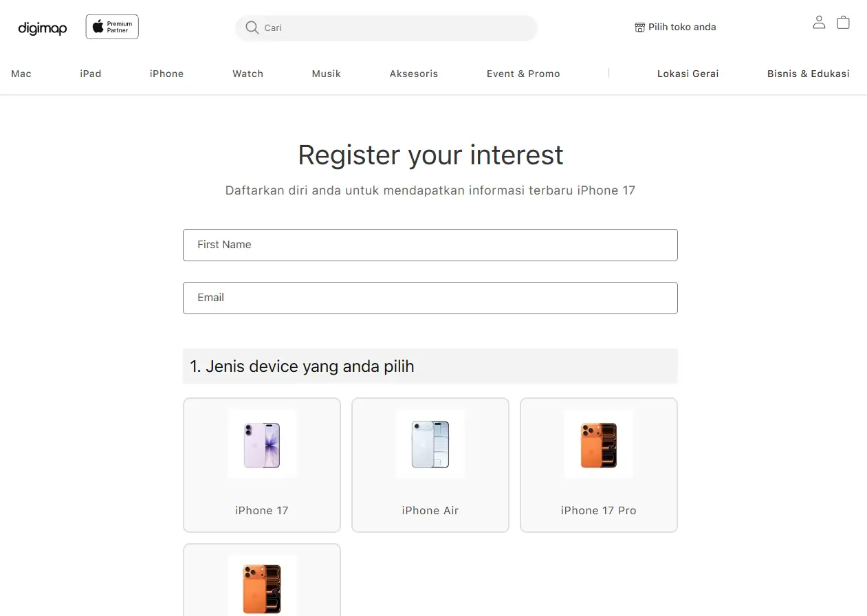Open the Mac menu
Viewport: 867px width, 616px height.
21,74
